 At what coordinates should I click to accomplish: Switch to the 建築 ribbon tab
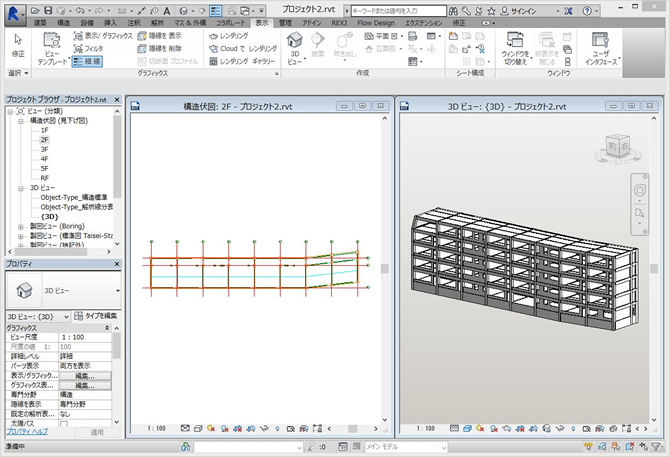[x=40, y=23]
